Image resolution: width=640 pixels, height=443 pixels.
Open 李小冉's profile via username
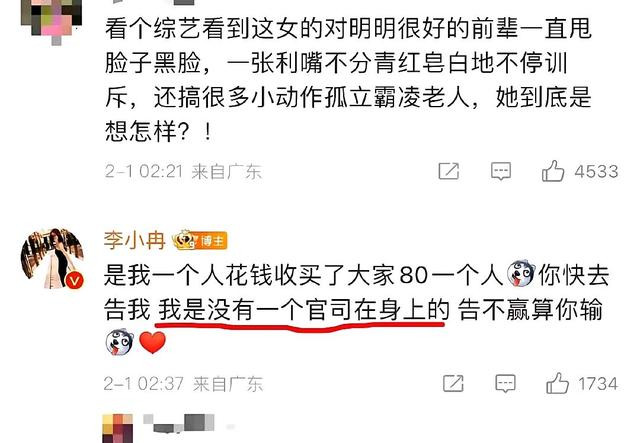coord(135,240)
